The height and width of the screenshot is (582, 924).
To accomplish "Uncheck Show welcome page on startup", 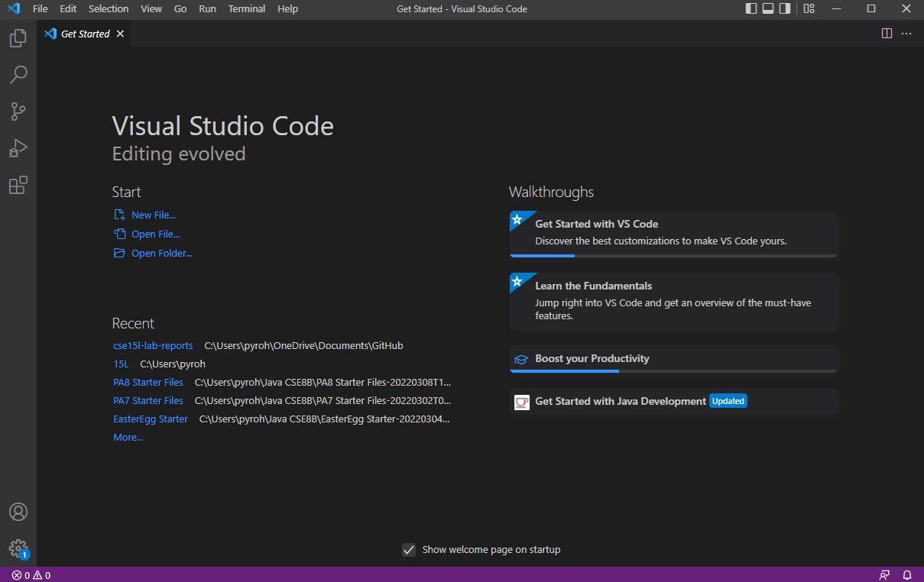I will coord(409,550).
